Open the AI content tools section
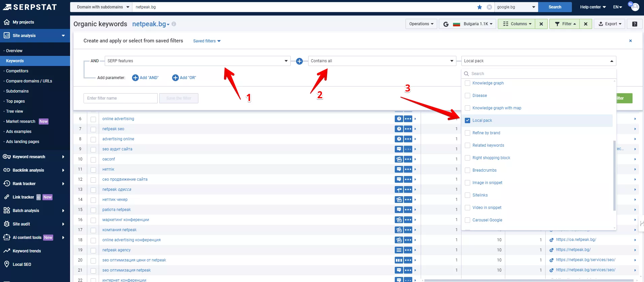Image resolution: width=644 pixels, height=282 pixels. coord(35,238)
